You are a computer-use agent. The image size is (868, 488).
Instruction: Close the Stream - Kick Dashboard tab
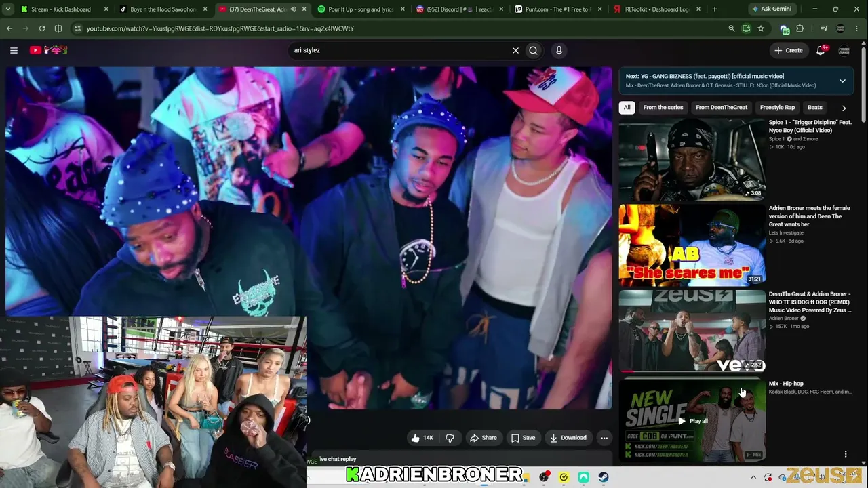pyautogui.click(x=106, y=9)
